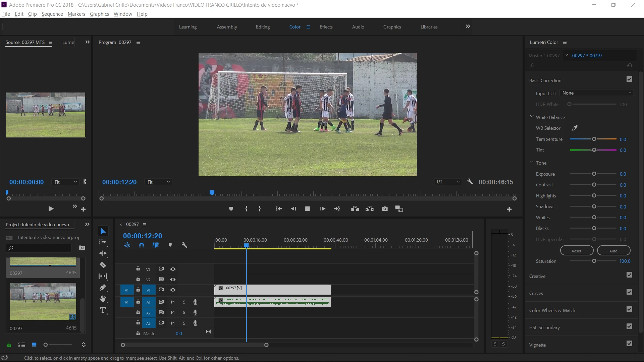
Task: Click the Auto tone button
Action: tap(613, 251)
